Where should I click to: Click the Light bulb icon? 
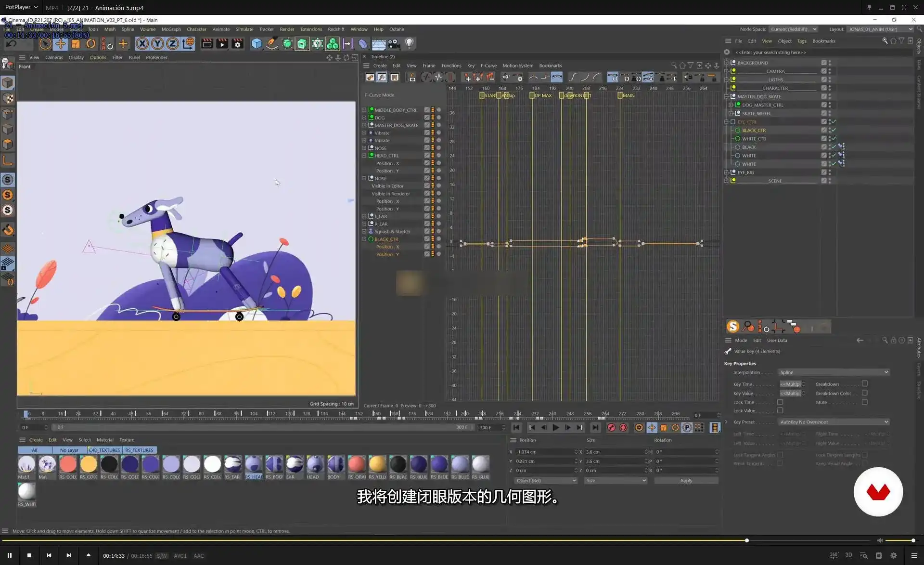[409, 43]
